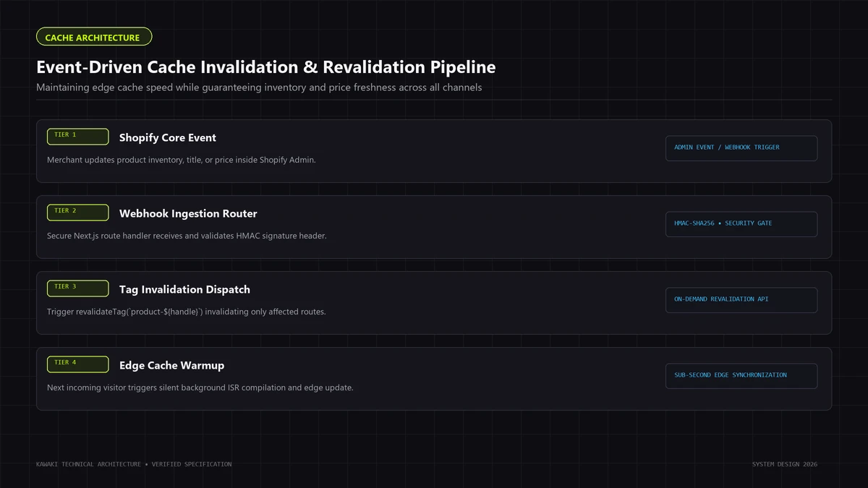Click the CACHE ARCHITECTURE pill badge
Screen dimensions: 868x488
(94, 37)
